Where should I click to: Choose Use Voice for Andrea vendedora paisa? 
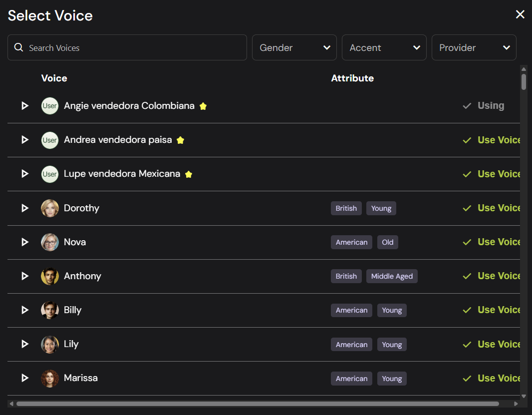coord(492,140)
